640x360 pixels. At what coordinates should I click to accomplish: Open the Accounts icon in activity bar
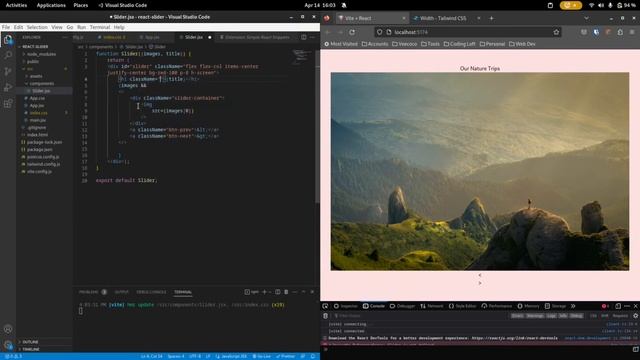click(8, 329)
